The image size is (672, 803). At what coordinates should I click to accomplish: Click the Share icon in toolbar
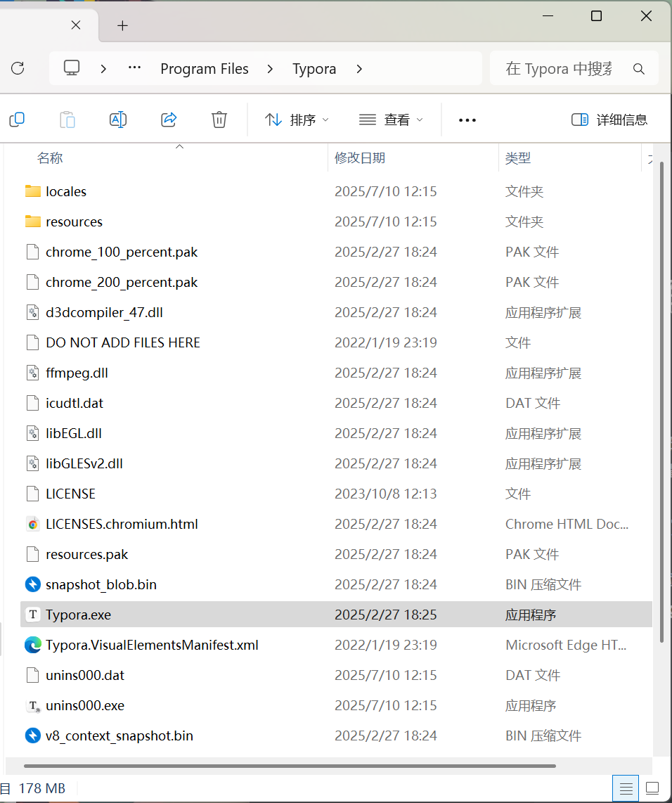[169, 120]
